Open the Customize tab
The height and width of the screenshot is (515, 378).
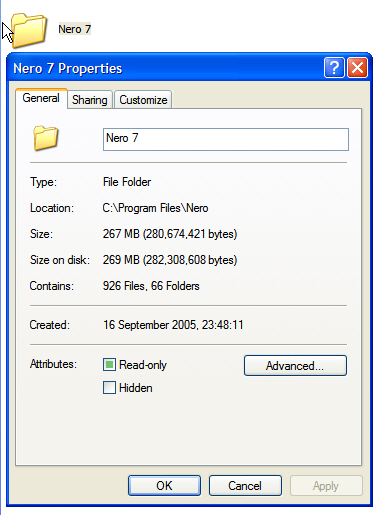pos(143,100)
